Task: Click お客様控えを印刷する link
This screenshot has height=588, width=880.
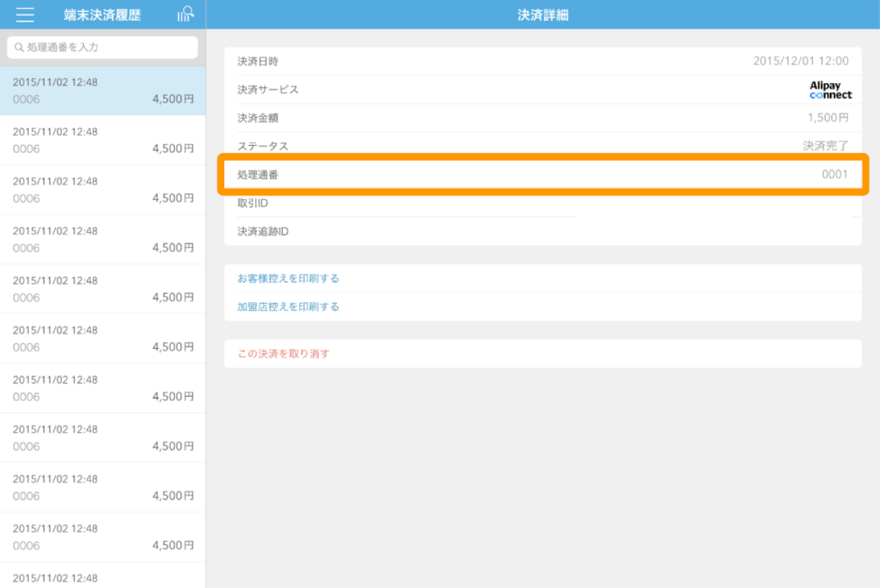Action: tap(288, 278)
